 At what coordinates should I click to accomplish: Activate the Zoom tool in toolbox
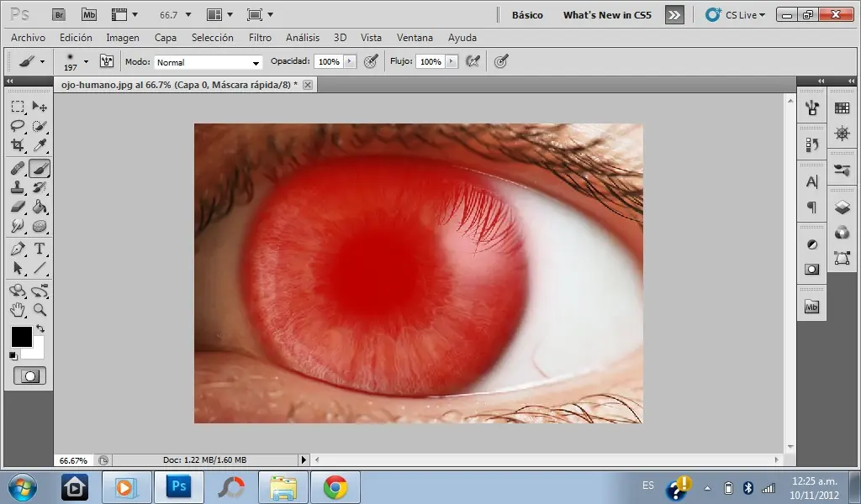tap(40, 309)
